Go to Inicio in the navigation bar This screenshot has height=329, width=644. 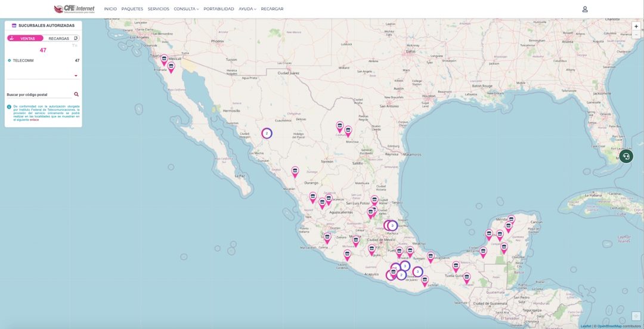(x=110, y=9)
